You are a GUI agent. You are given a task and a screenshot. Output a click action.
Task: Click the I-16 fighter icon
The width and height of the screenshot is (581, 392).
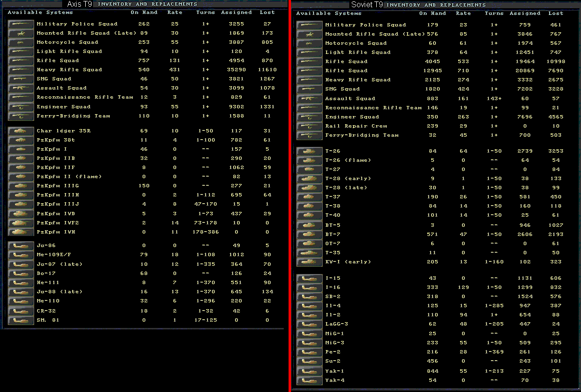[309, 287]
